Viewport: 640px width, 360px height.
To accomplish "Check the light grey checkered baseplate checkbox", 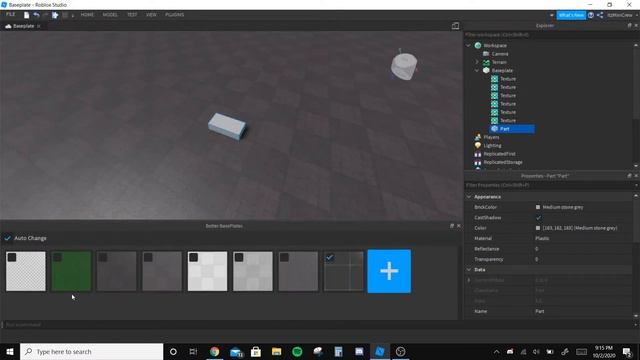I will click(x=239, y=257).
